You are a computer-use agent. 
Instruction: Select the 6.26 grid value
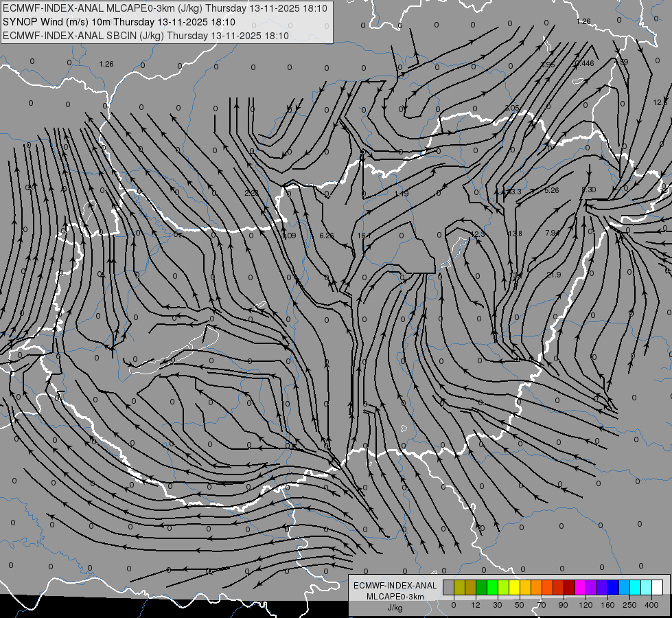point(327,236)
